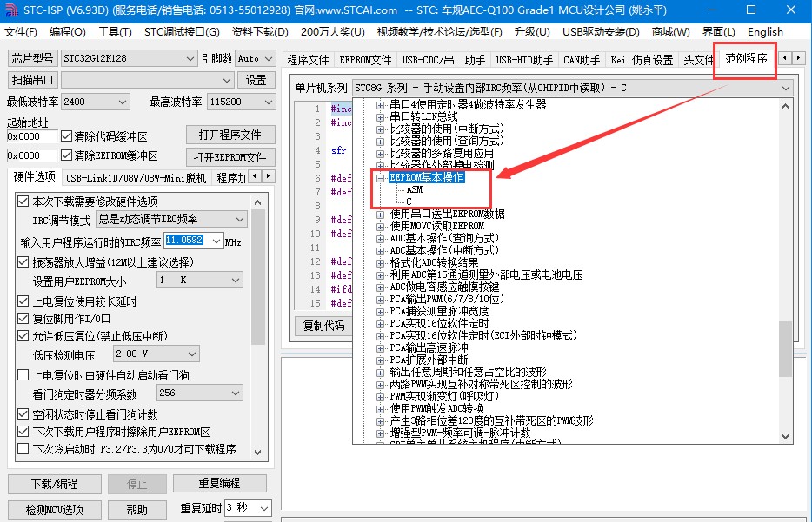This screenshot has width=812, height=522.
Task: Open the 最高波特率 115200 dropdown
Action: click(241, 102)
